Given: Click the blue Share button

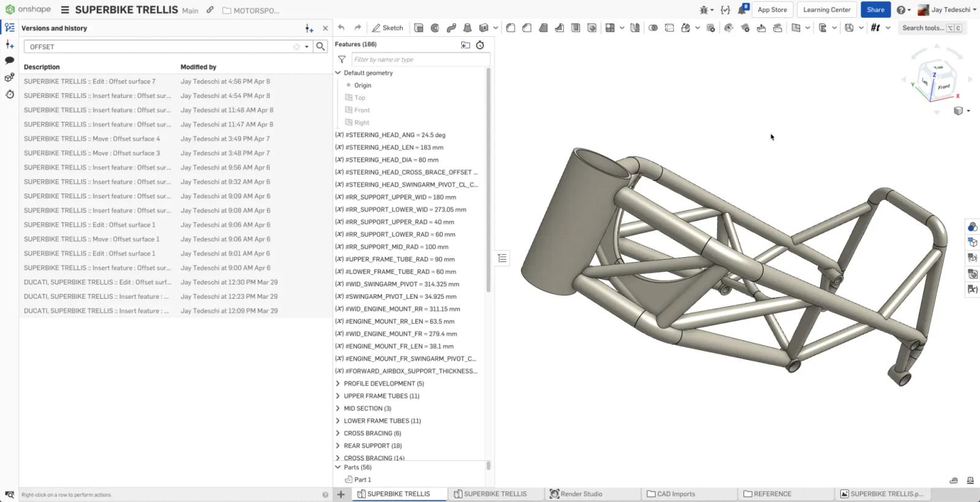Looking at the screenshot, I should (875, 10).
